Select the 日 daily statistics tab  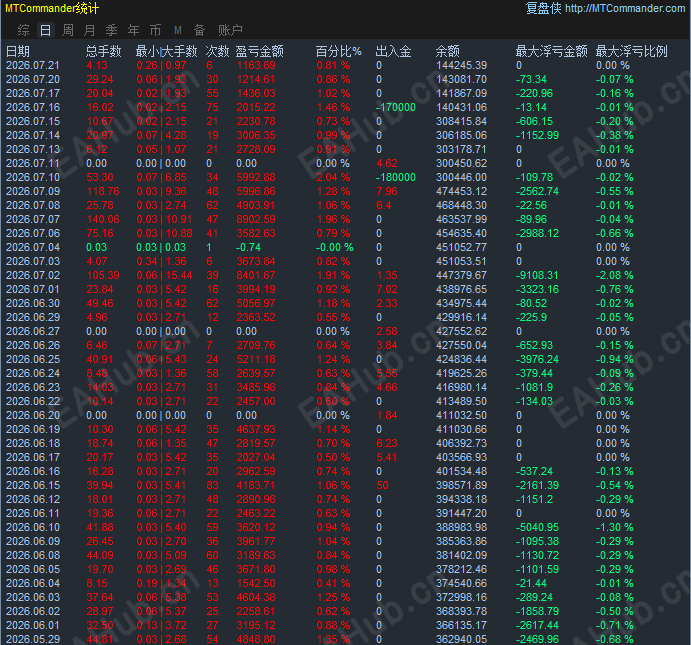(x=45, y=30)
